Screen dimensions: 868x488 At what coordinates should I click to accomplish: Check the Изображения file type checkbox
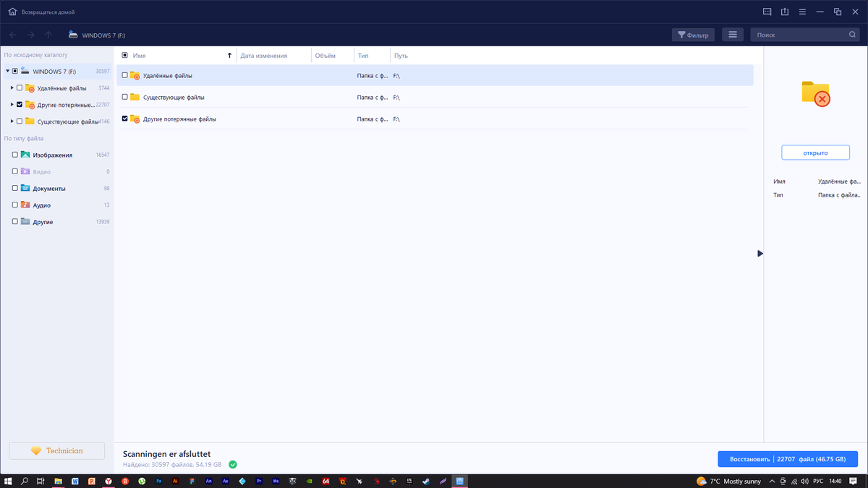point(15,155)
